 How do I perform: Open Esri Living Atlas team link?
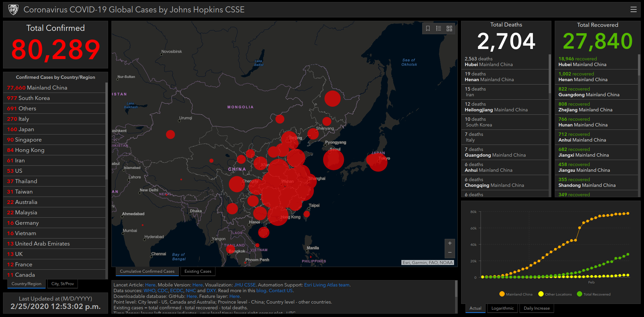coord(327,285)
